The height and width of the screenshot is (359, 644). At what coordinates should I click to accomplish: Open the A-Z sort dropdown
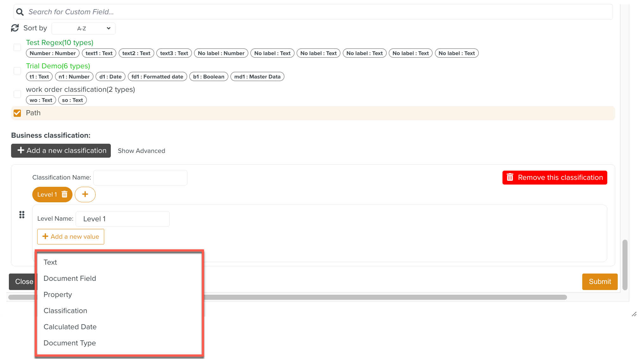pos(83,28)
